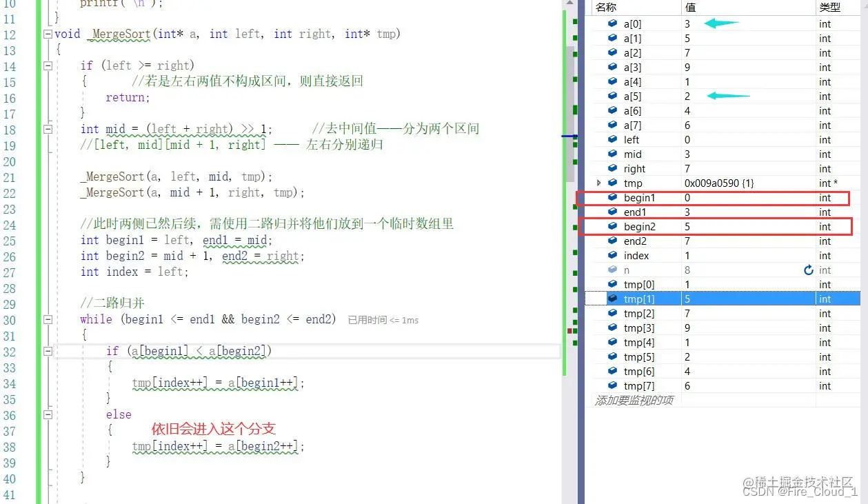
Task: Click the variable icon for mid
Action: (612, 154)
